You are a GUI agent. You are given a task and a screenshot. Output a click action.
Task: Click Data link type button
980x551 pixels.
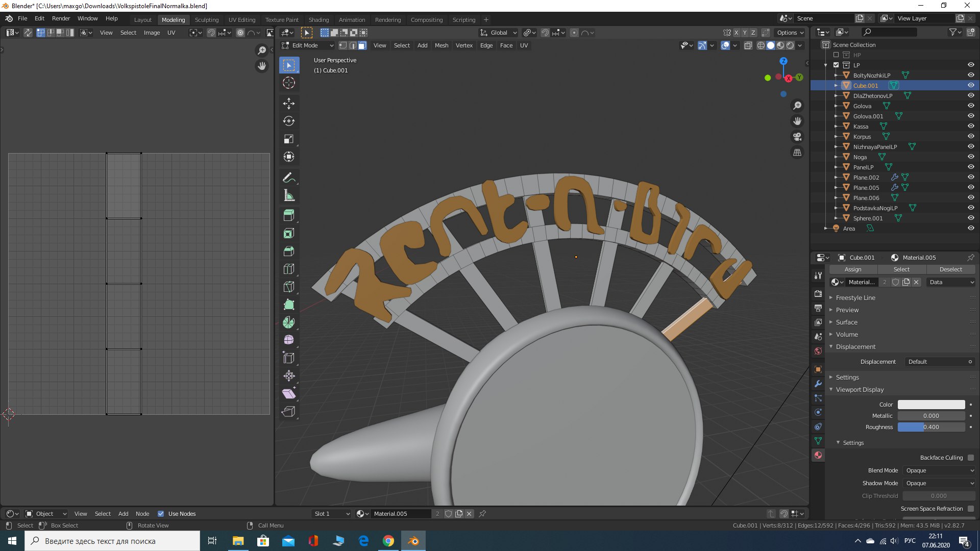951,282
